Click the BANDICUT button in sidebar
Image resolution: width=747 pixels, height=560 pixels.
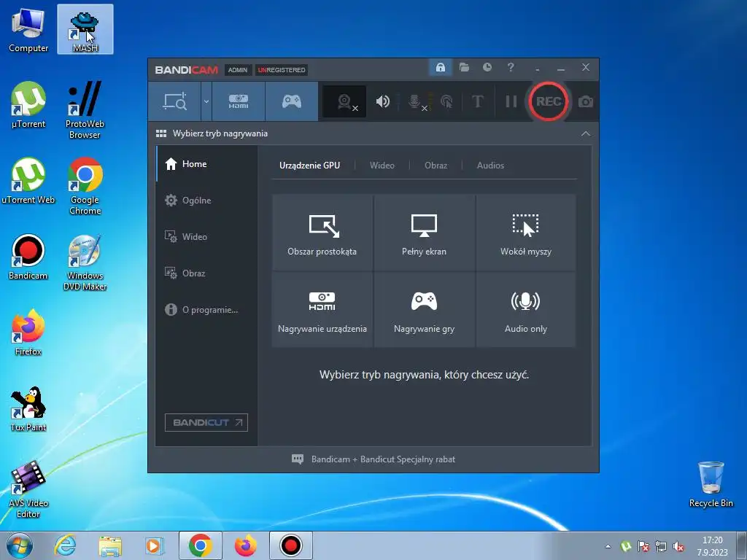coord(206,422)
